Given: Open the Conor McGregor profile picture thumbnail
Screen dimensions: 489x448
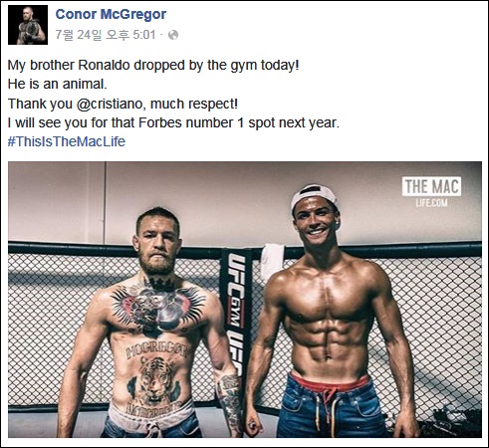Looking at the screenshot, I should pos(28,25).
